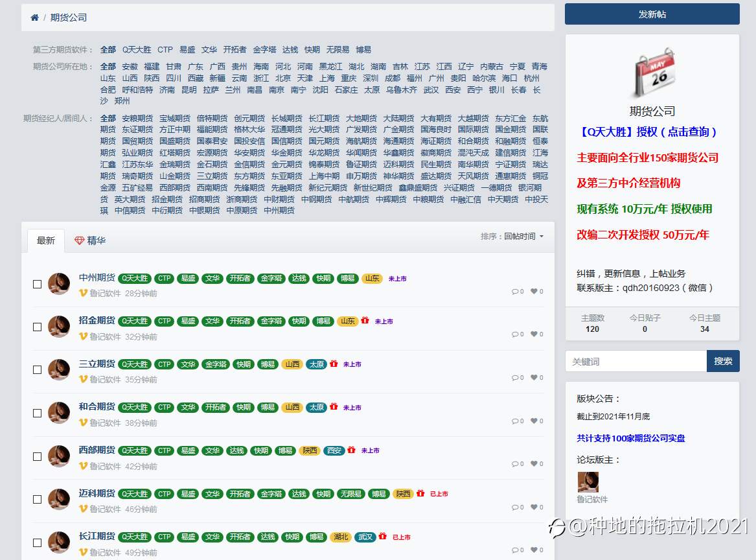Filter location by 安徽
The image size is (756, 560).
pyautogui.click(x=130, y=67)
